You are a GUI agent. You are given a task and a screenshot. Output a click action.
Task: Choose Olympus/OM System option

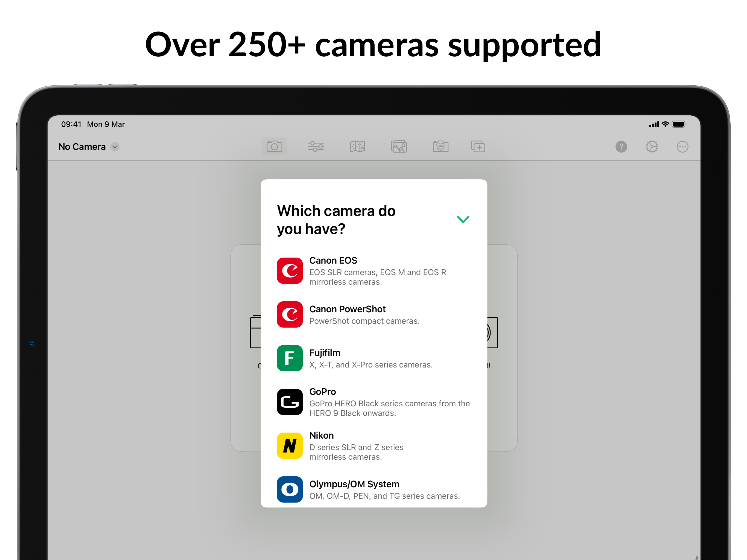pos(374,489)
